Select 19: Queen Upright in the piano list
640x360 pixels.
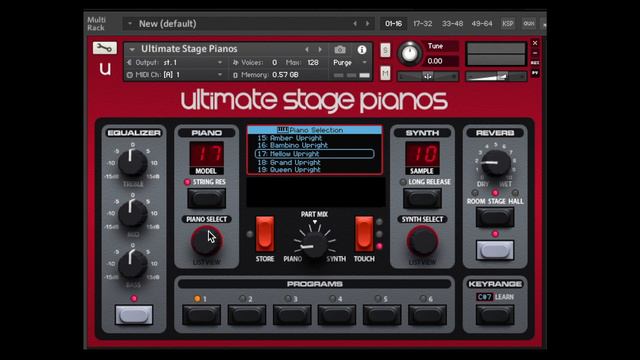pyautogui.click(x=289, y=170)
